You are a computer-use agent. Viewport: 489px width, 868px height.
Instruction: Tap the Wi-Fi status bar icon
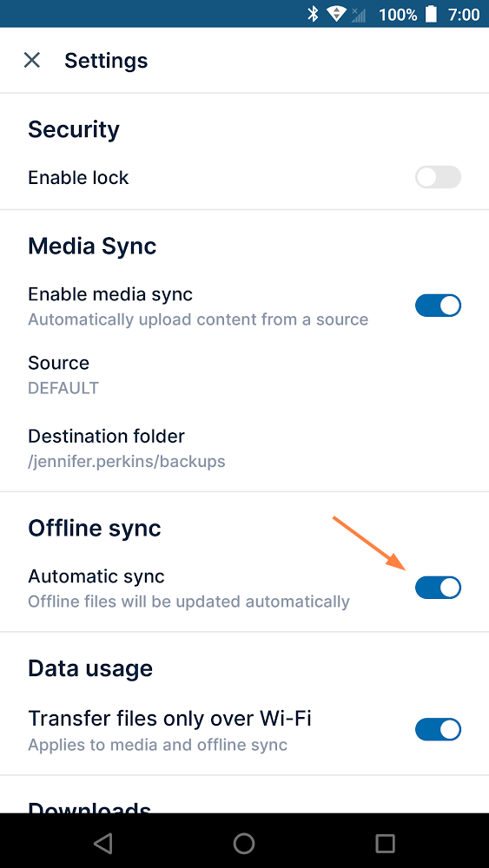[336, 14]
